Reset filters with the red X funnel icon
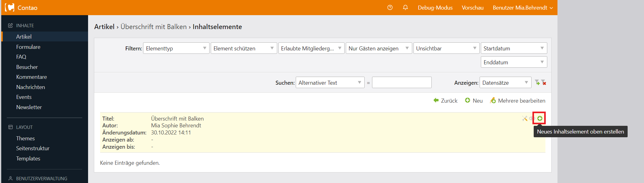 pyautogui.click(x=544, y=83)
